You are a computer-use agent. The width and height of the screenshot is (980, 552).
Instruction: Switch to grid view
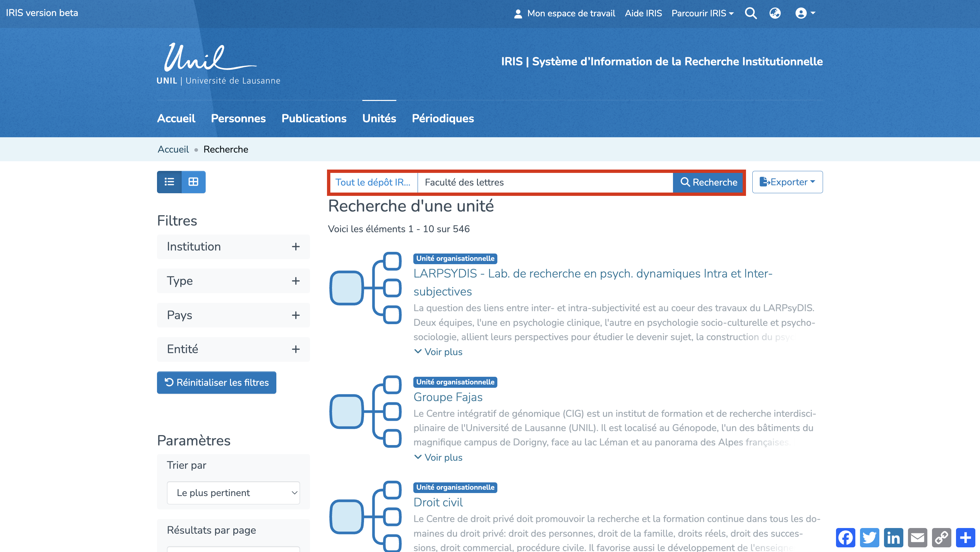click(x=193, y=182)
